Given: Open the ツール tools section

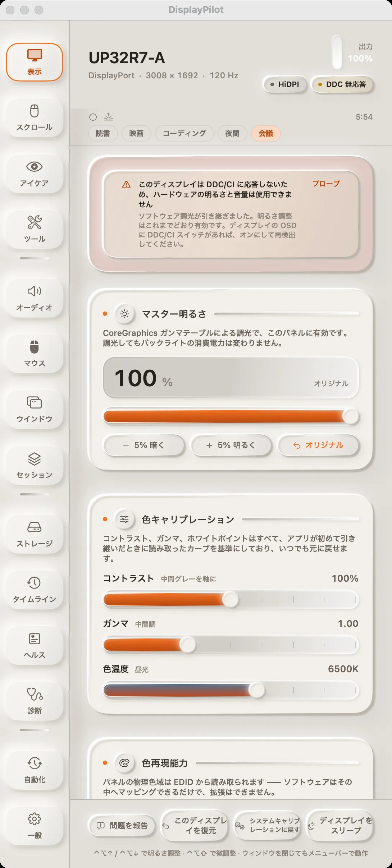Looking at the screenshot, I should (35, 230).
